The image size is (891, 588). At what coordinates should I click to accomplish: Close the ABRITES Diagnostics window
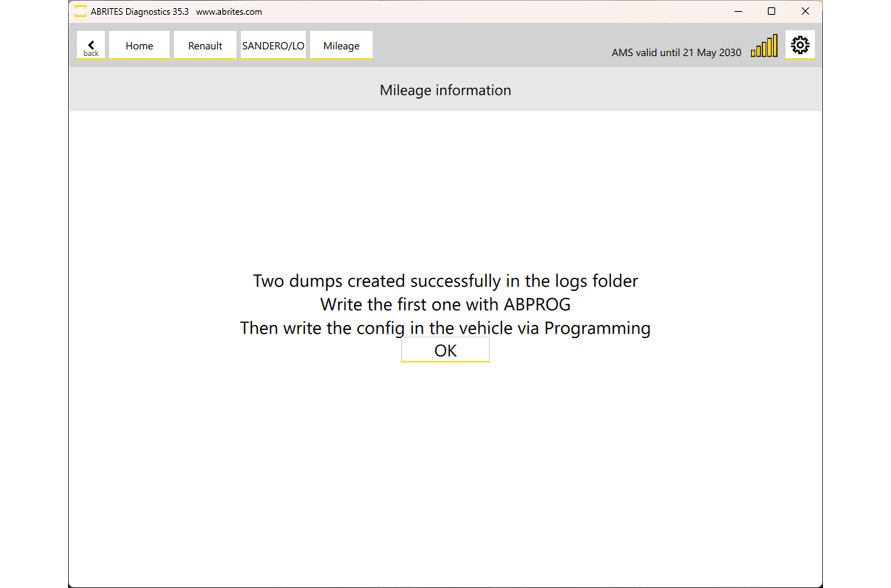point(805,12)
